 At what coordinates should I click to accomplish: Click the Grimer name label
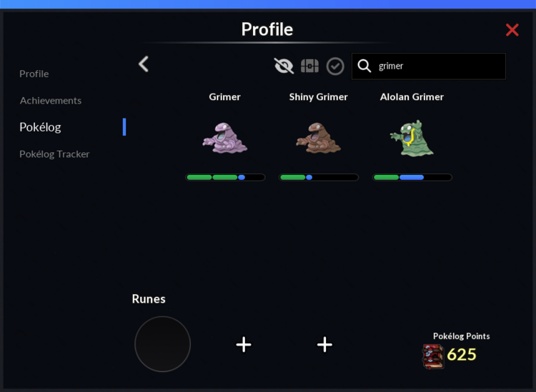225,97
